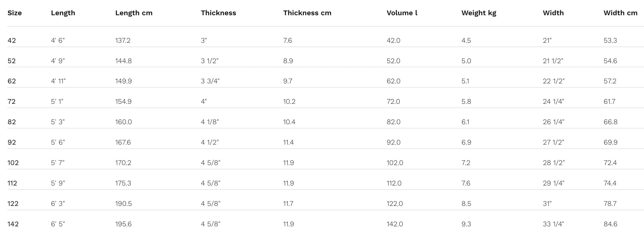This screenshot has height=237, width=644.
Task: Click the Weight kg column header
Action: [479, 13]
